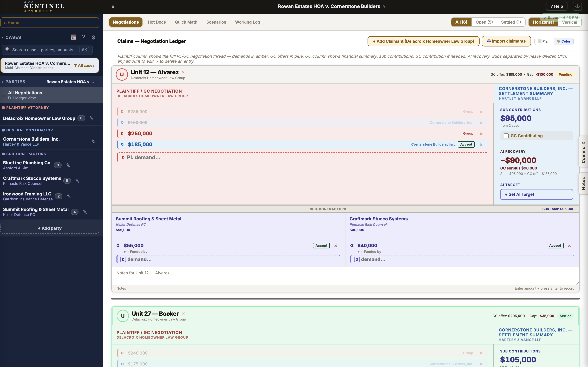The image size is (588, 367).
Task: Click the search cases input field
Action: click(47, 50)
